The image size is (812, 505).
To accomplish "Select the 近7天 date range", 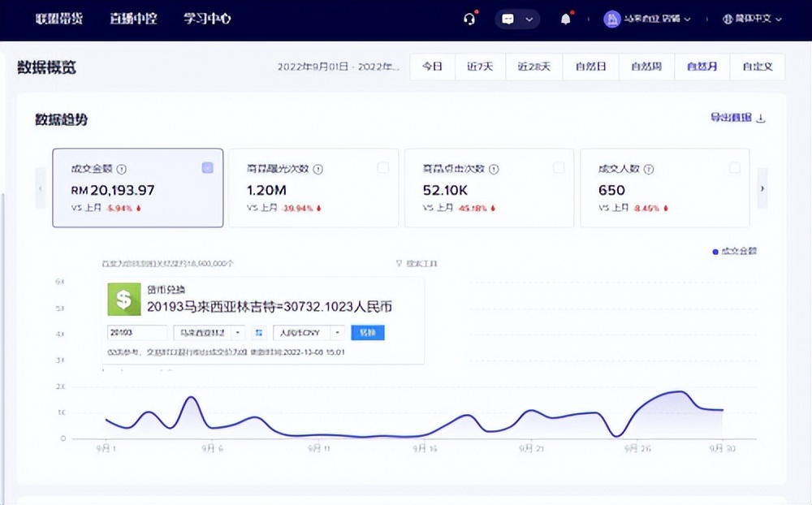I will 479,67.
